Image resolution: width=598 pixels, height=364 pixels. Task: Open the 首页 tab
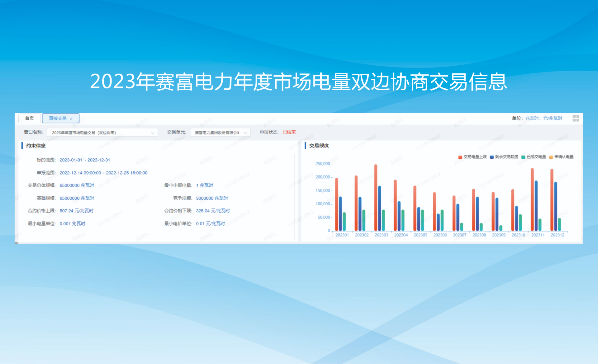(x=29, y=118)
